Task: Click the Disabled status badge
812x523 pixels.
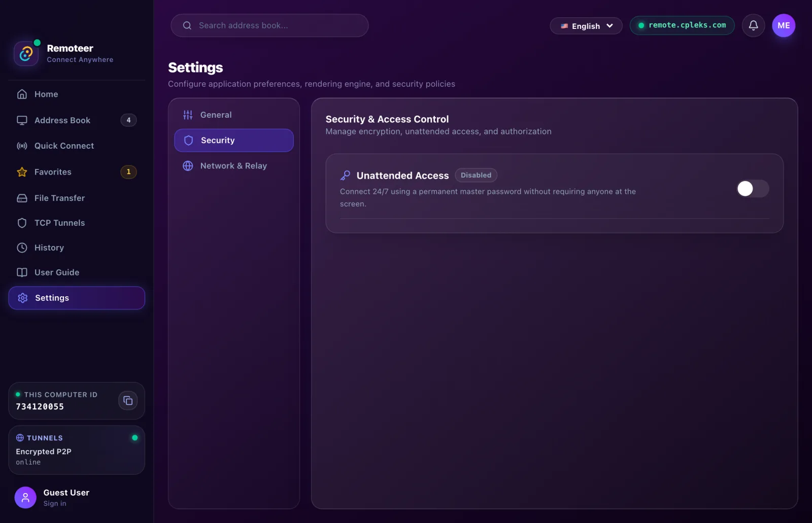Action: 476,175
